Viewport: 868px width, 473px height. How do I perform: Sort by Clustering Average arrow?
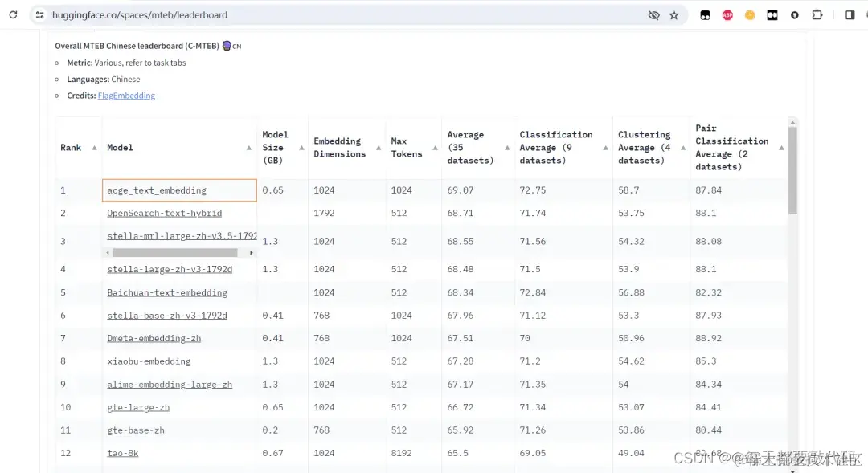pyautogui.click(x=682, y=148)
